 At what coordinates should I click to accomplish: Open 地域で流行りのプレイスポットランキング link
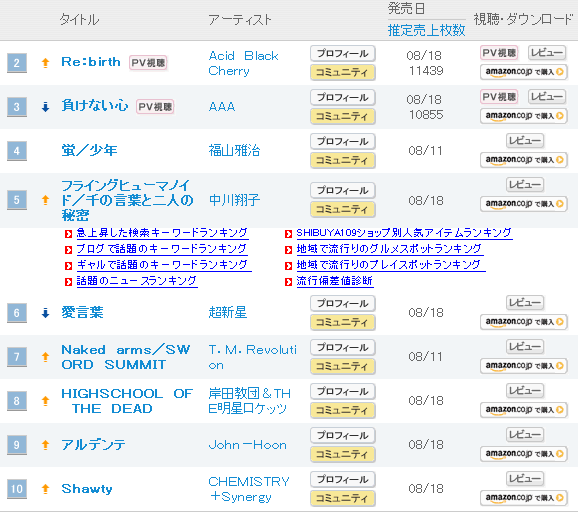pyautogui.click(x=390, y=265)
